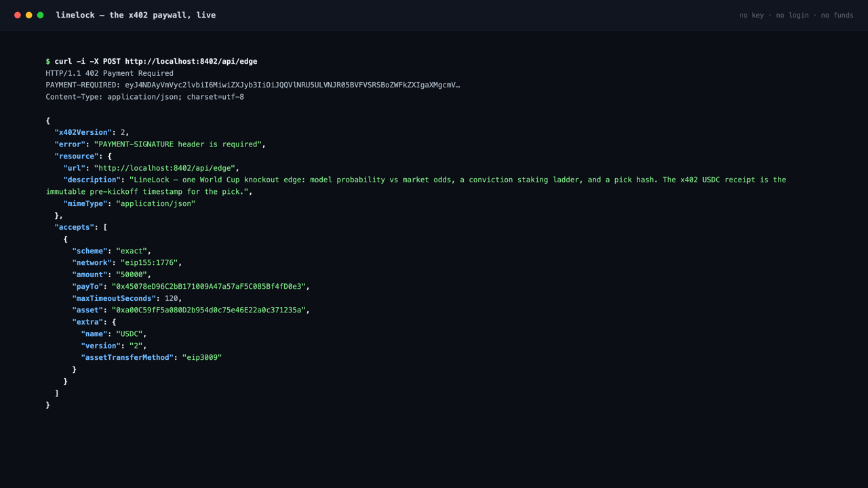Click the "50000" amount value
This screenshot has height=488, width=868.
pyautogui.click(x=132, y=274)
